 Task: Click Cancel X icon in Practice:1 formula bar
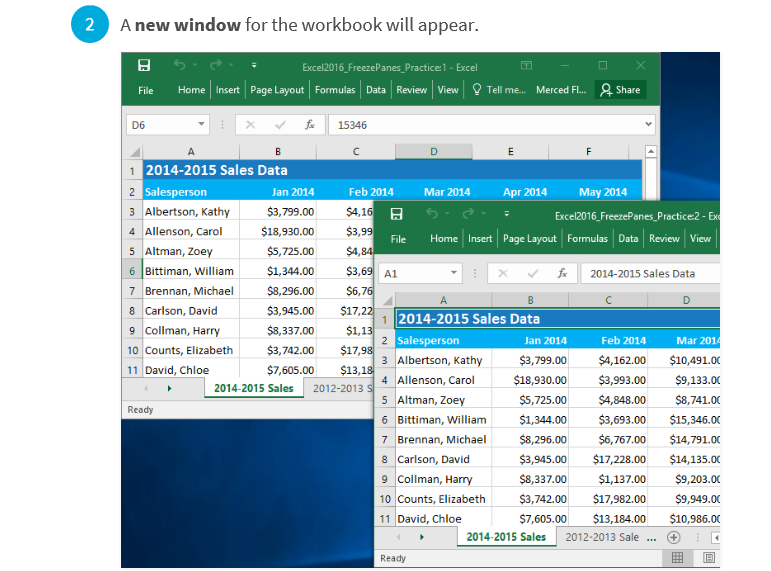coord(250,125)
